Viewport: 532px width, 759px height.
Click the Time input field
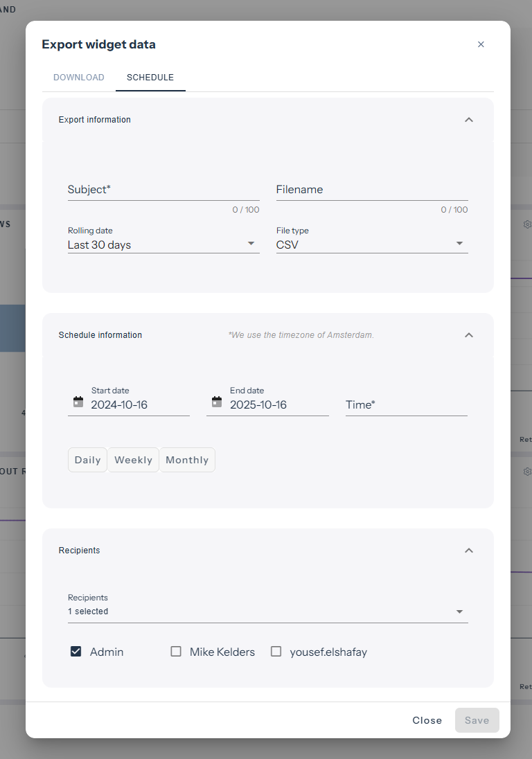[407, 404]
